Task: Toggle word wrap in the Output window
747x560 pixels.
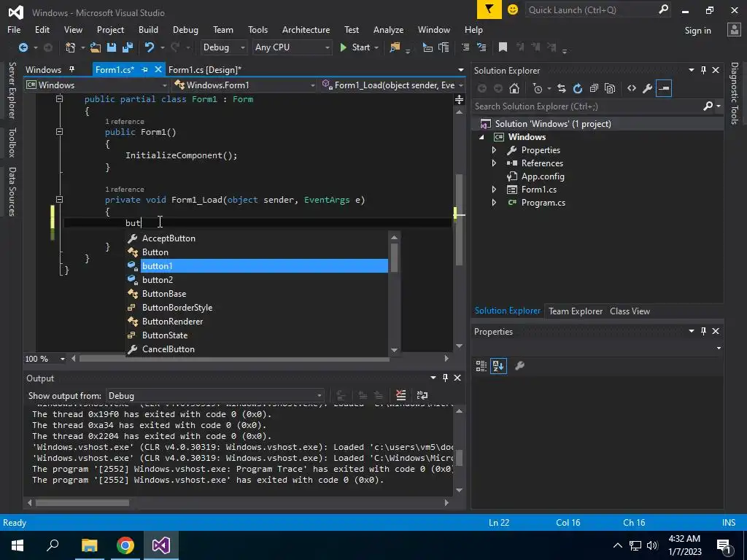Action: 422,395
